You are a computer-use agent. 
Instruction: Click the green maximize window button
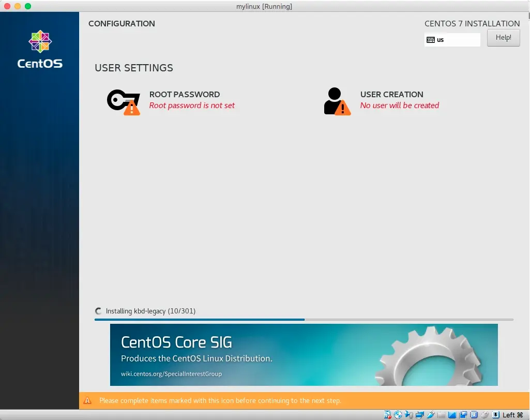click(x=28, y=6)
